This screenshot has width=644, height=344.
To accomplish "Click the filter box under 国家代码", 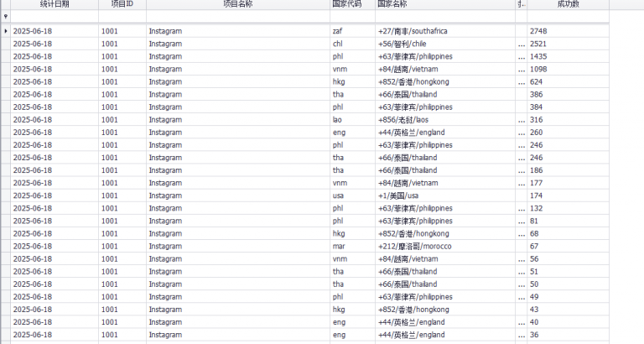I will [353, 17].
